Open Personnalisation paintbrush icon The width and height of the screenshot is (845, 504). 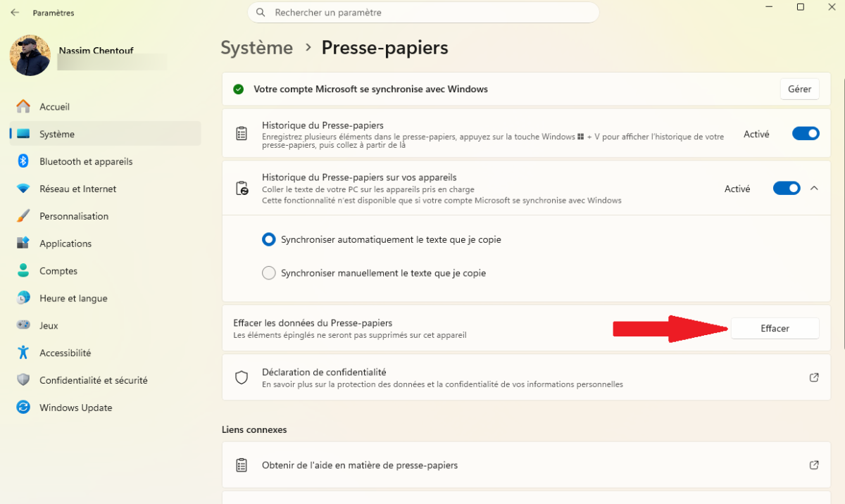(23, 216)
